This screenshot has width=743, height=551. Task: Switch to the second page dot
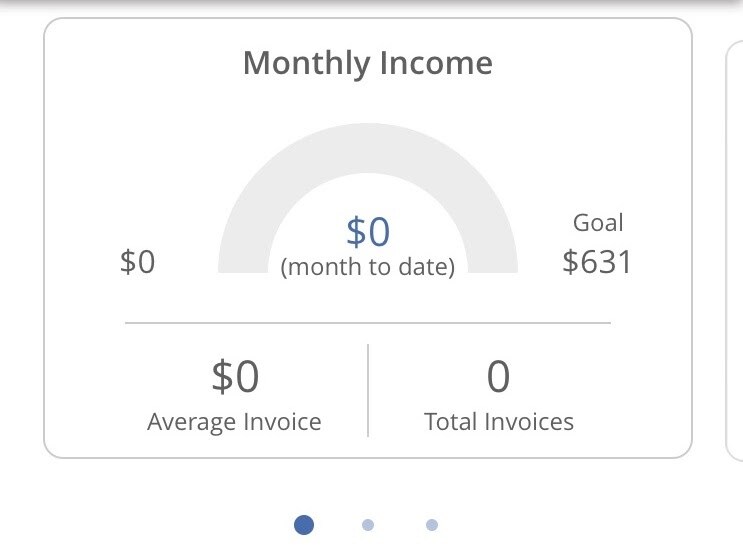coord(368,524)
